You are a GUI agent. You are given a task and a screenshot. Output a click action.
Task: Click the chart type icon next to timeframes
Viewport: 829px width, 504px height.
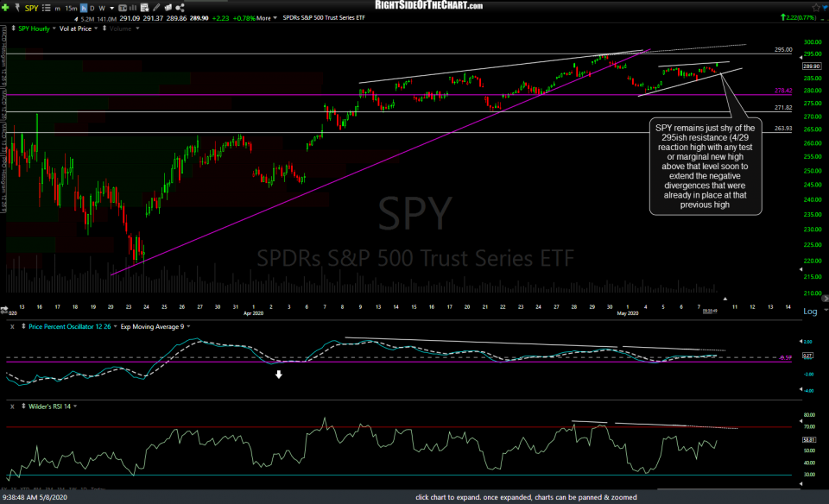coord(123,7)
